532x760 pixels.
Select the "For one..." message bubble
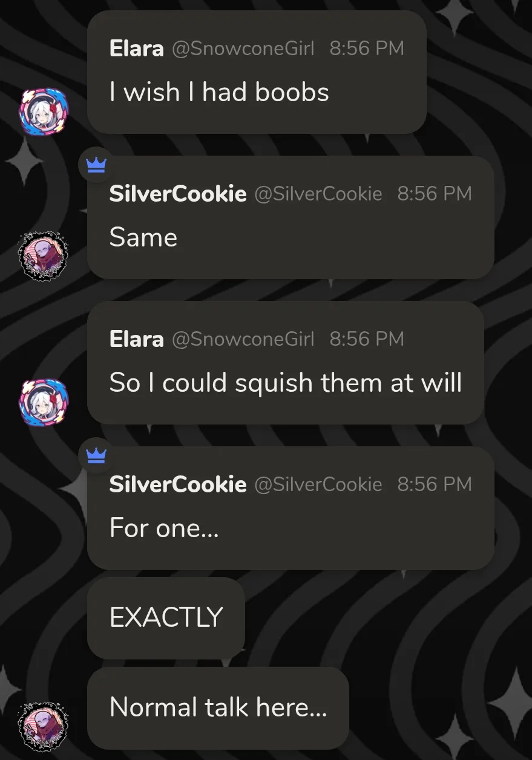point(291,508)
